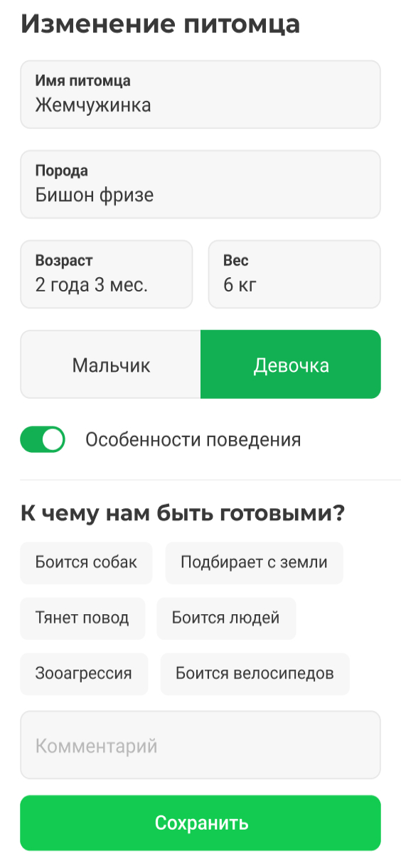Click the Жемчужинка name value text
Viewport: 401px width, 868px height.
point(93,105)
